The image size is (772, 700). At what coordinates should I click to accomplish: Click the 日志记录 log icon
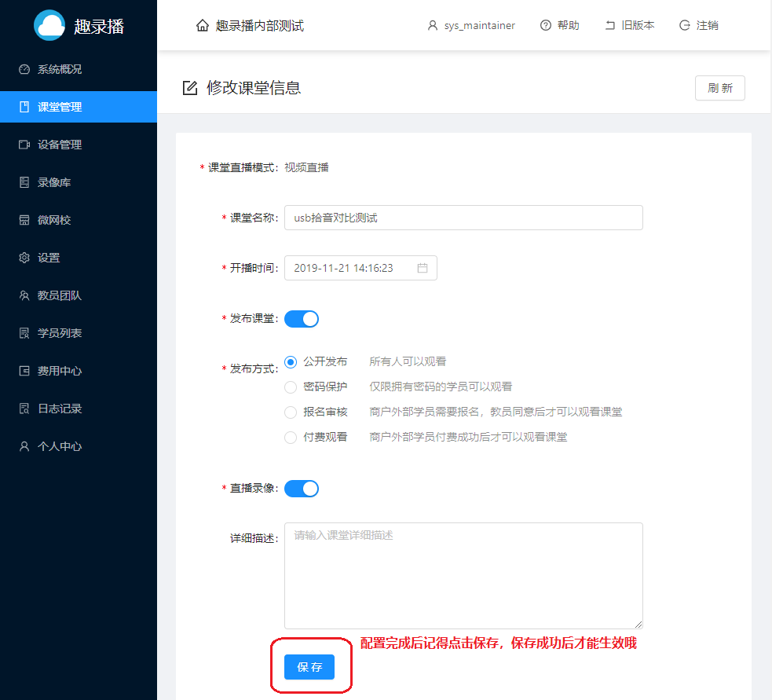(x=24, y=409)
